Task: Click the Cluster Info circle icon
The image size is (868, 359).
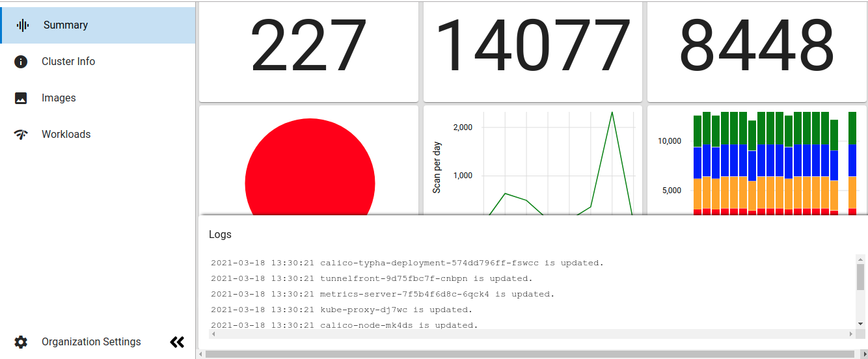Action: [21, 62]
